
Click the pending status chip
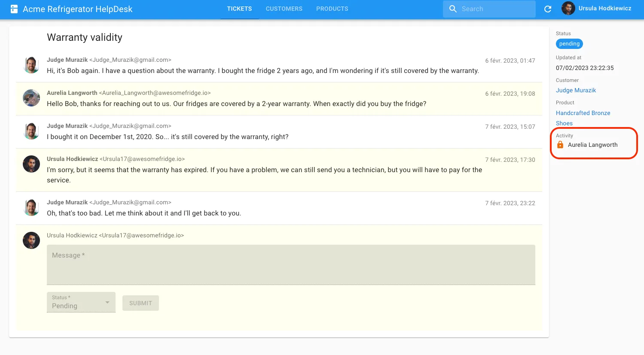(569, 44)
